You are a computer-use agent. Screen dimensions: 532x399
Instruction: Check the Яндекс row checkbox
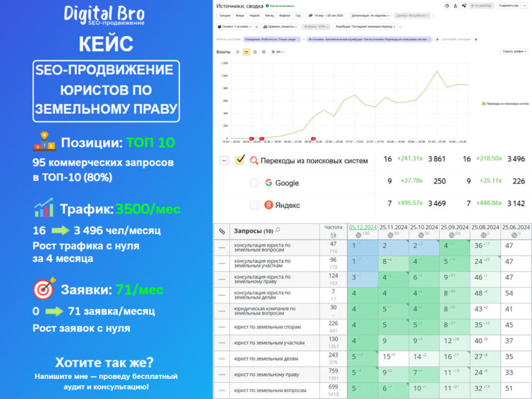tap(254, 205)
